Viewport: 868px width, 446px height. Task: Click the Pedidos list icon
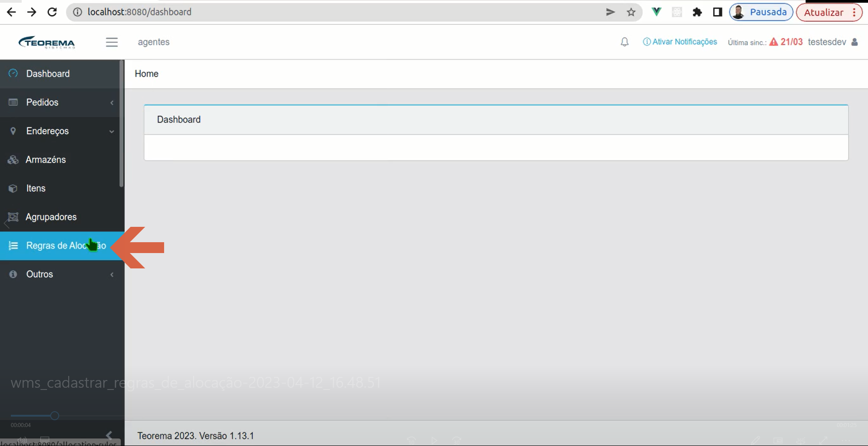tap(13, 102)
